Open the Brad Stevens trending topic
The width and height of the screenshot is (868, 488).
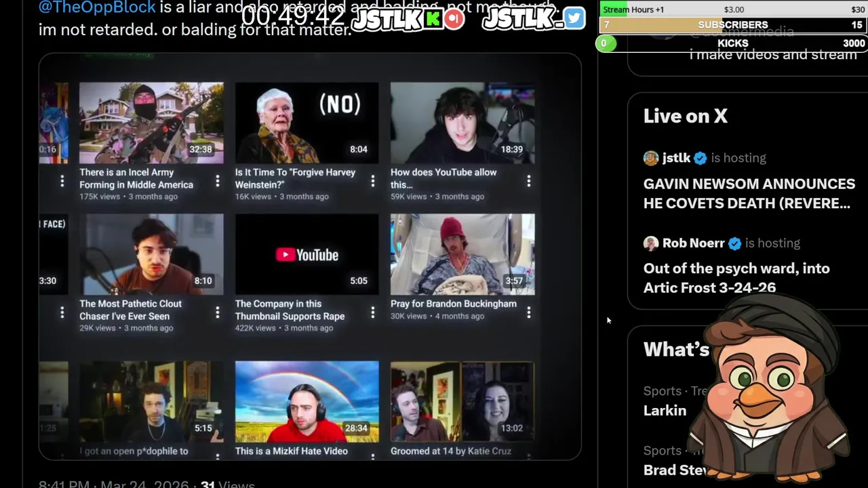tap(675, 470)
